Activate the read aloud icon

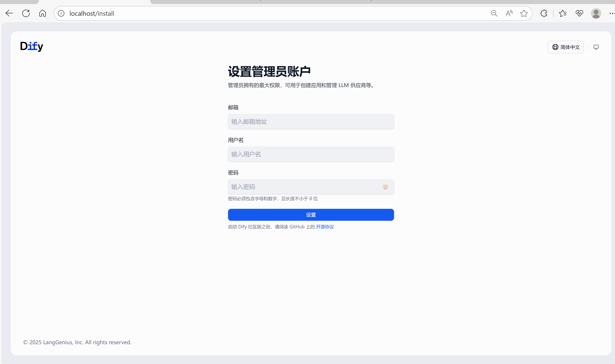(509, 13)
